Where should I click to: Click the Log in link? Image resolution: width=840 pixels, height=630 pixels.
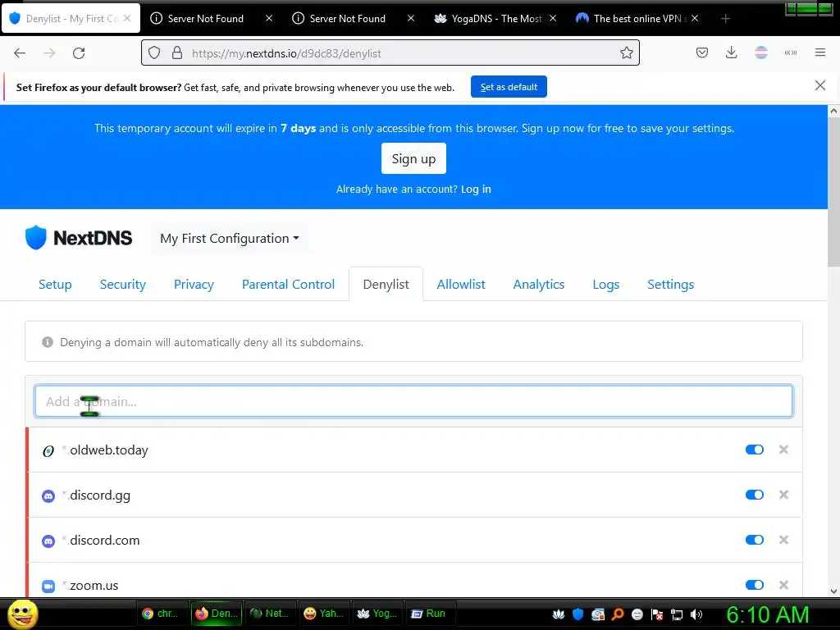point(476,189)
